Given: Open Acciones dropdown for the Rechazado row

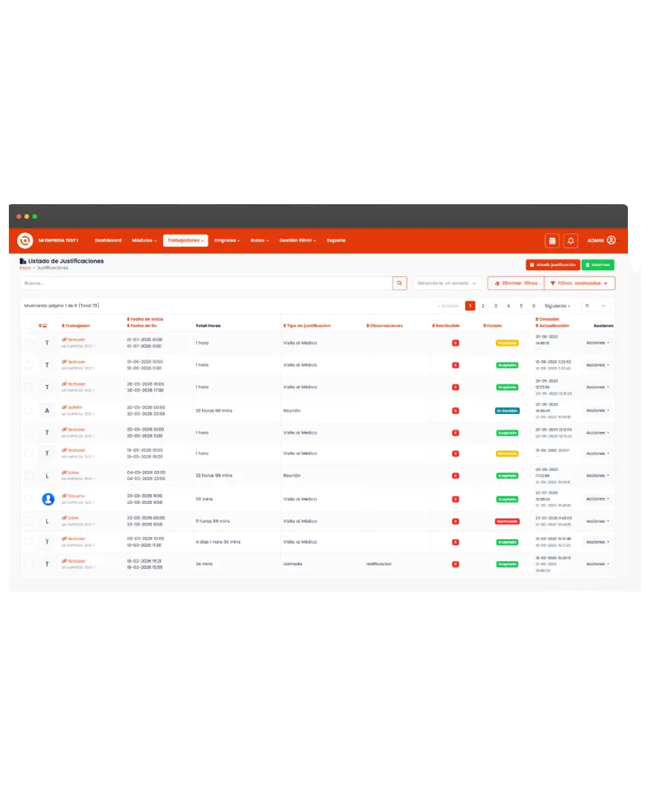Looking at the screenshot, I should tap(598, 521).
